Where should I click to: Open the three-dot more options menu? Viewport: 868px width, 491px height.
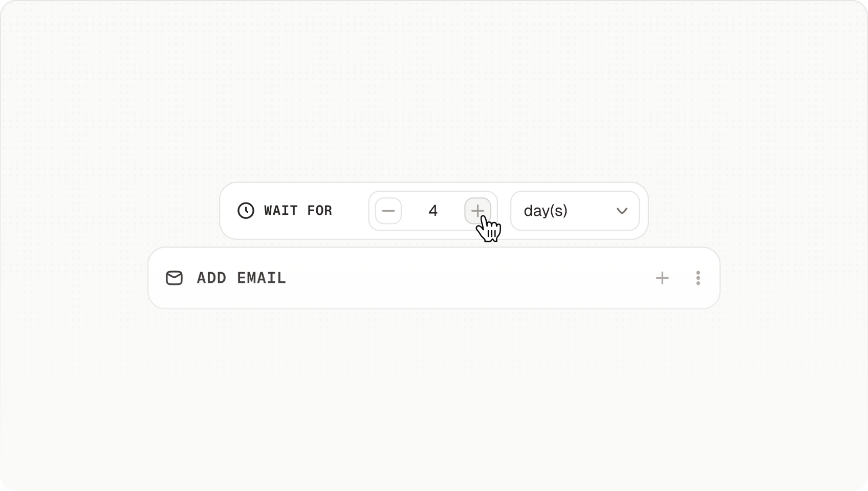pos(698,278)
